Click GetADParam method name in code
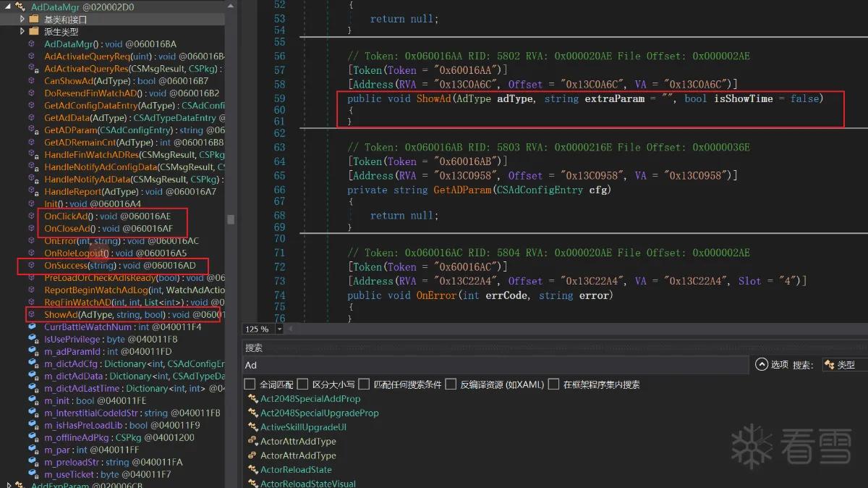 coord(462,190)
